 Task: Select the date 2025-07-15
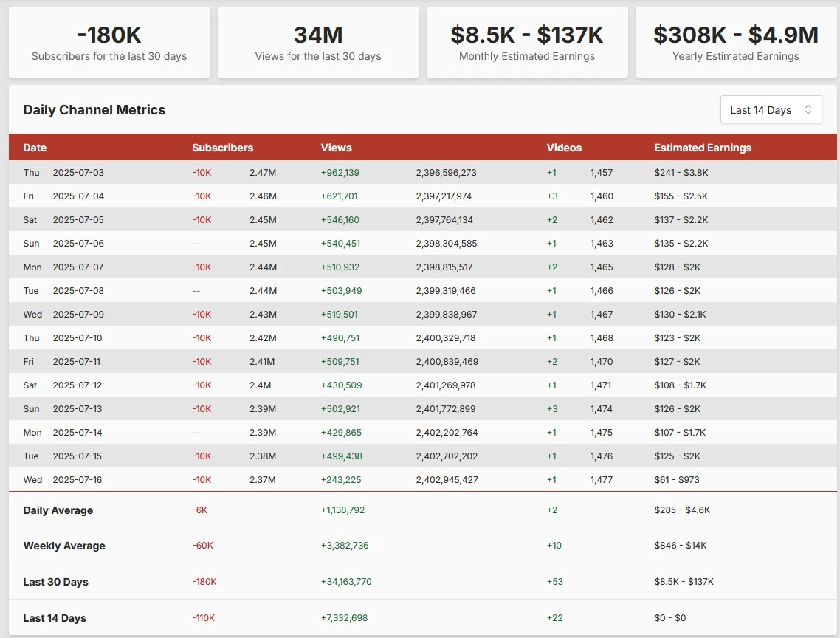point(78,456)
